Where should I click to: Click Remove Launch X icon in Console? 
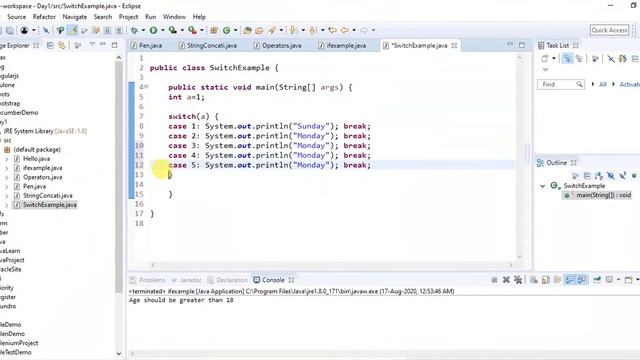point(506,280)
